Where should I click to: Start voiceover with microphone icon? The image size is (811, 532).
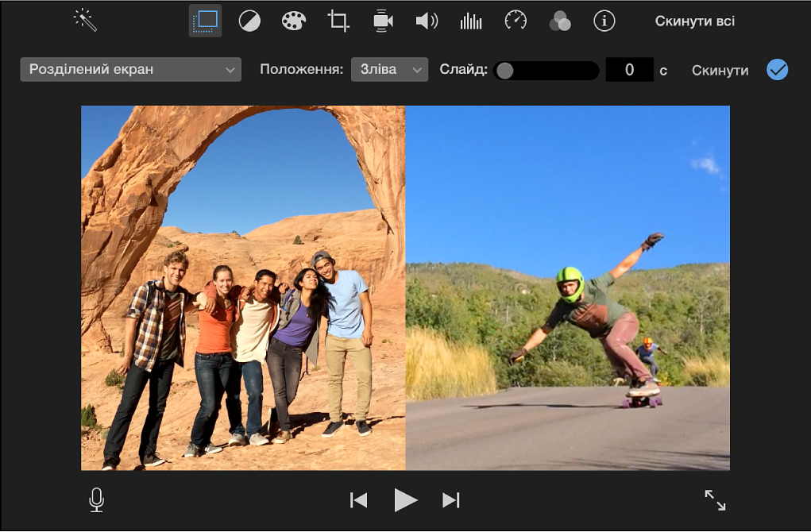tap(97, 499)
